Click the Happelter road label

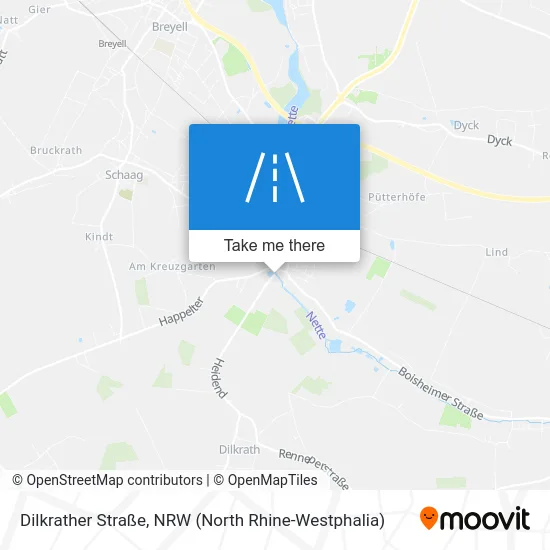181,311
